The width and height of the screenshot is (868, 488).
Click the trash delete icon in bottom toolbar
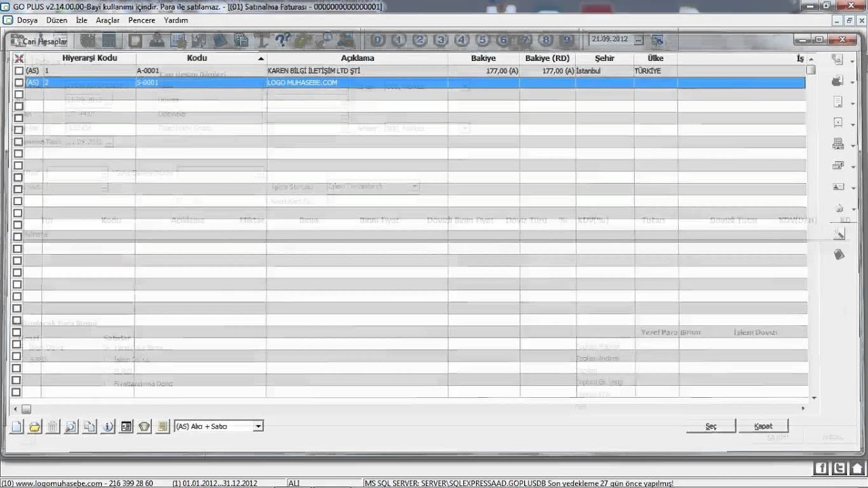53,426
